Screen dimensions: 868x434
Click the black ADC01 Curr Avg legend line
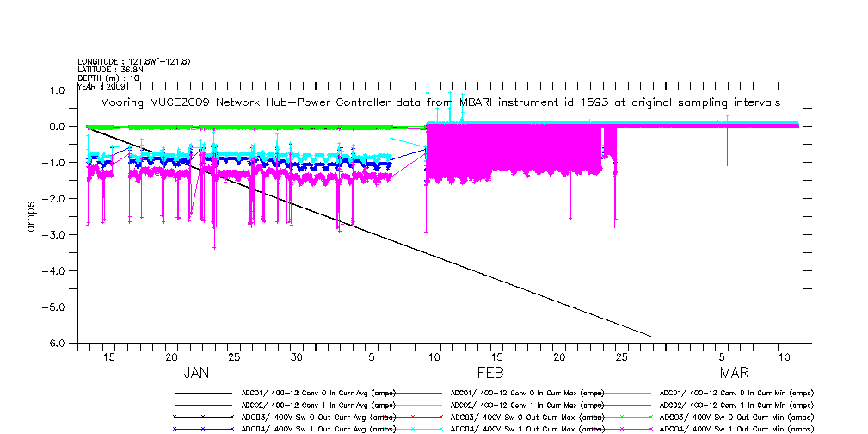(x=203, y=393)
